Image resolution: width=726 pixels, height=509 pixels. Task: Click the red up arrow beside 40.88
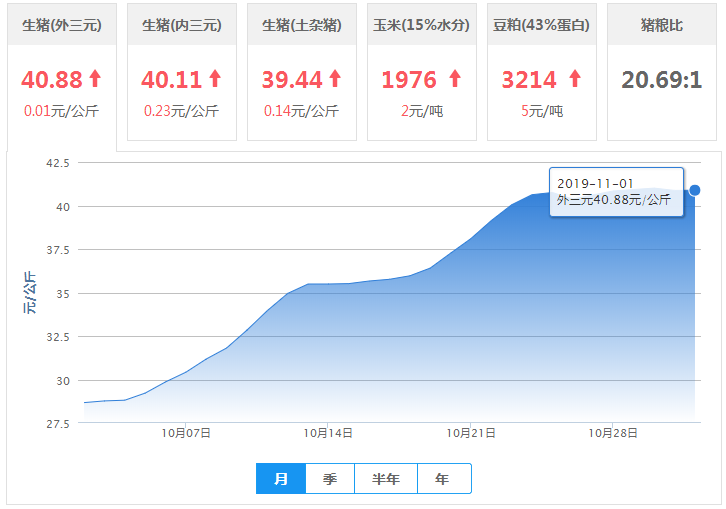(x=95, y=78)
